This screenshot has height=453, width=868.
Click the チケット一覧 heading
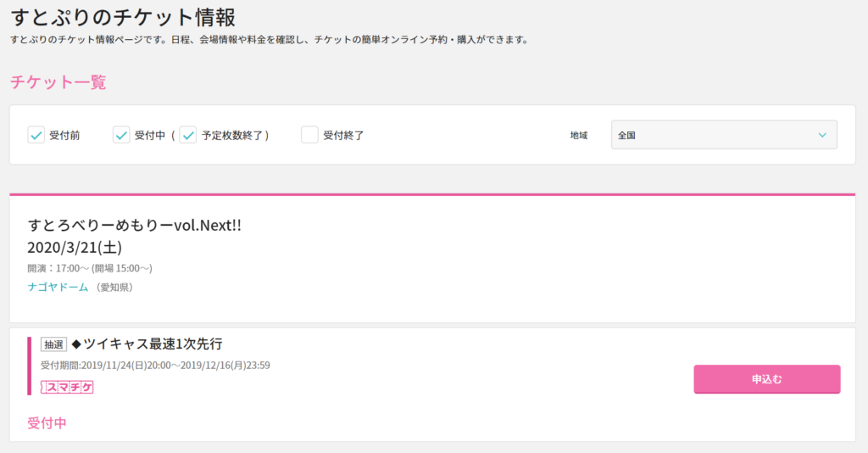coord(58,82)
